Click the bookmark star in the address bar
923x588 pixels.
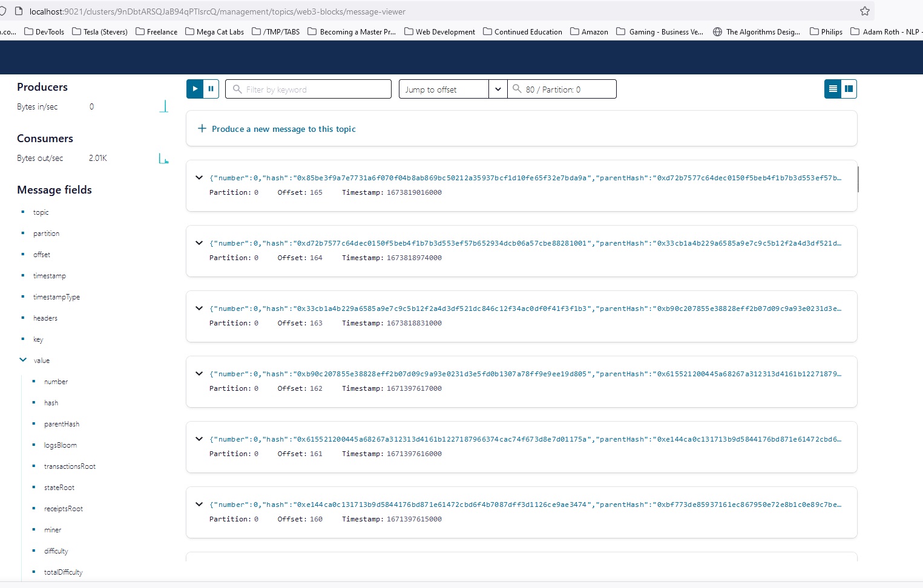[866, 11]
